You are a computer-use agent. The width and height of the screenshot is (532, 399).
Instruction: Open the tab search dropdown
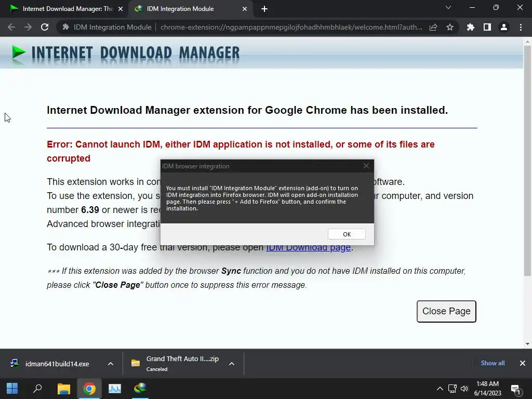pyautogui.click(x=448, y=7)
